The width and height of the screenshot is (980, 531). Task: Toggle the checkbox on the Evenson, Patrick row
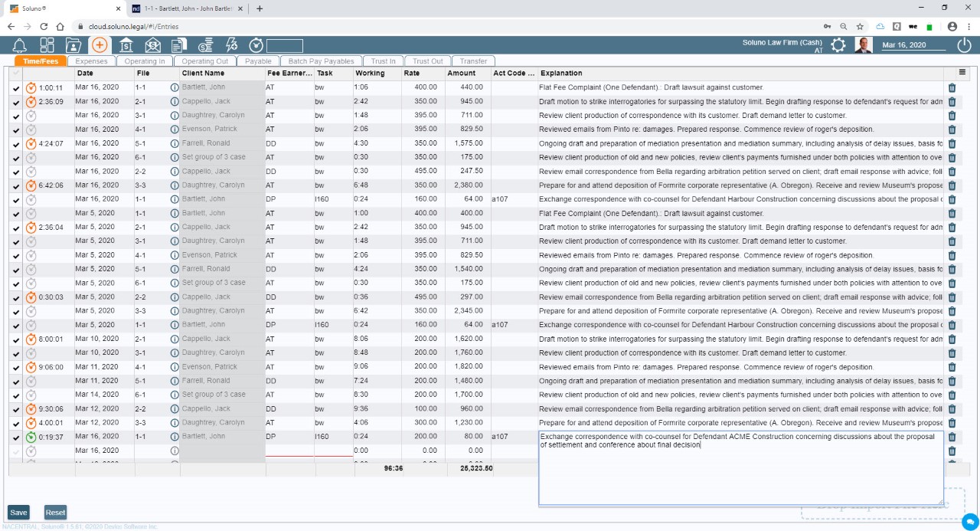tap(17, 129)
